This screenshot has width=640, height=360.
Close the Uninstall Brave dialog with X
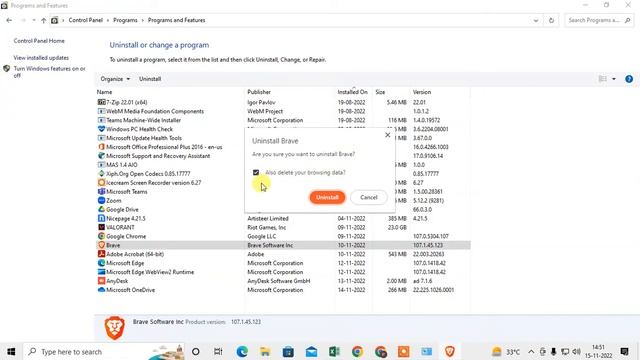click(x=387, y=135)
